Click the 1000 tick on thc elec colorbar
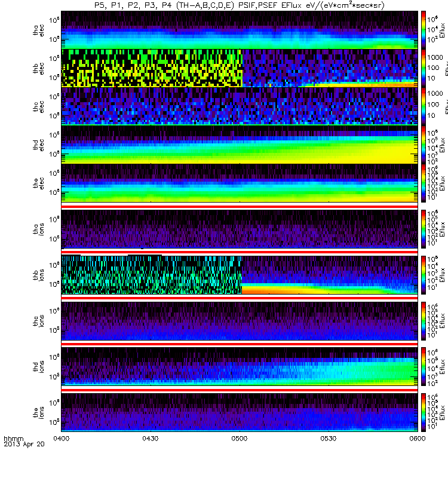Image resolution: width=448 pixels, height=478 pixels. click(435, 94)
